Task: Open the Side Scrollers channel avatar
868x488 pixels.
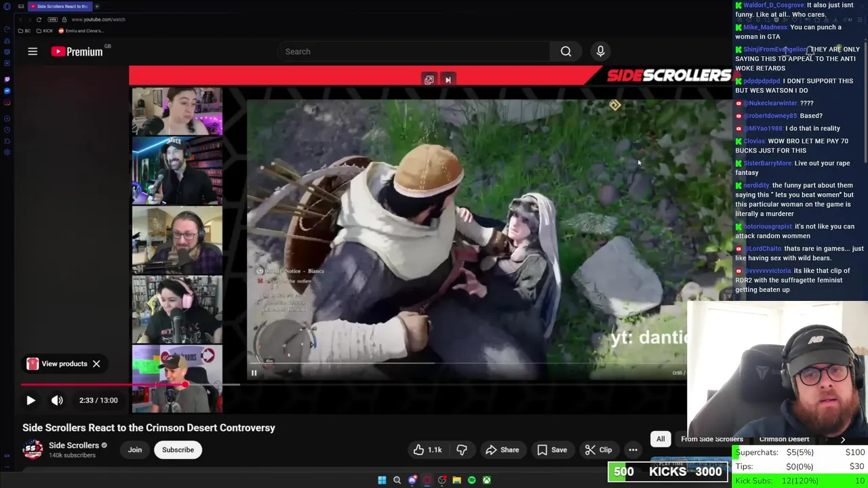Action: [x=33, y=449]
